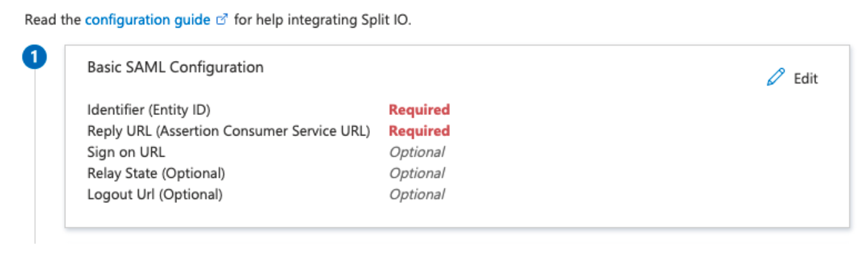
Task: Click the word 'Read' starting the help sentence
Action: pos(37,20)
